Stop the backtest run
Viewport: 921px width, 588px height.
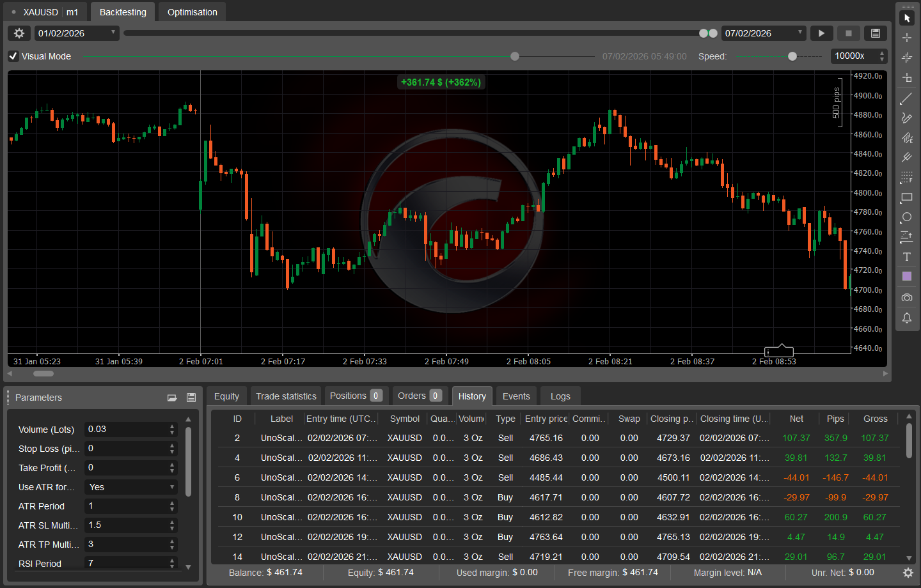coord(849,33)
